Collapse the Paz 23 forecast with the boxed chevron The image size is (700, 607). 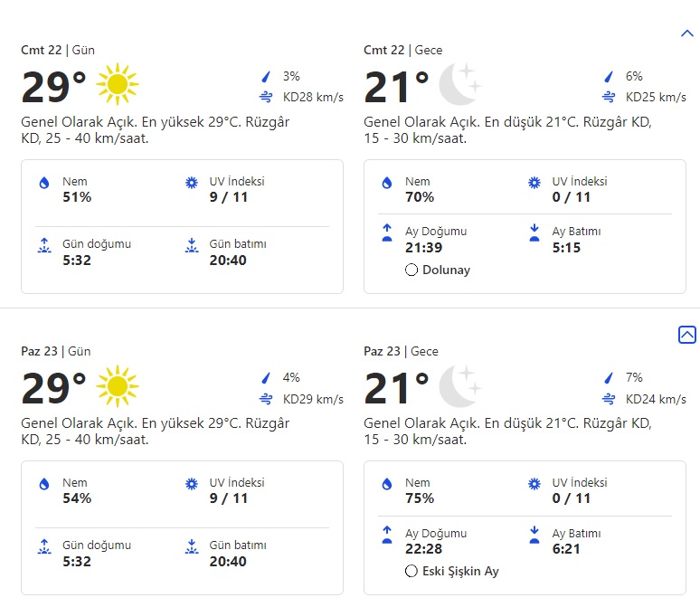pyautogui.click(x=686, y=335)
